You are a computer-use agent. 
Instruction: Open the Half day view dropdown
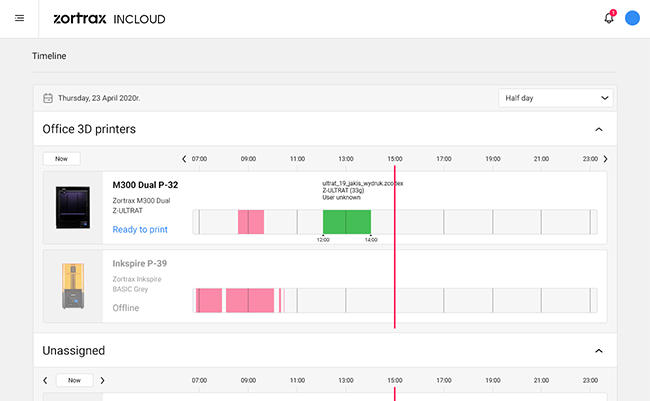point(555,98)
